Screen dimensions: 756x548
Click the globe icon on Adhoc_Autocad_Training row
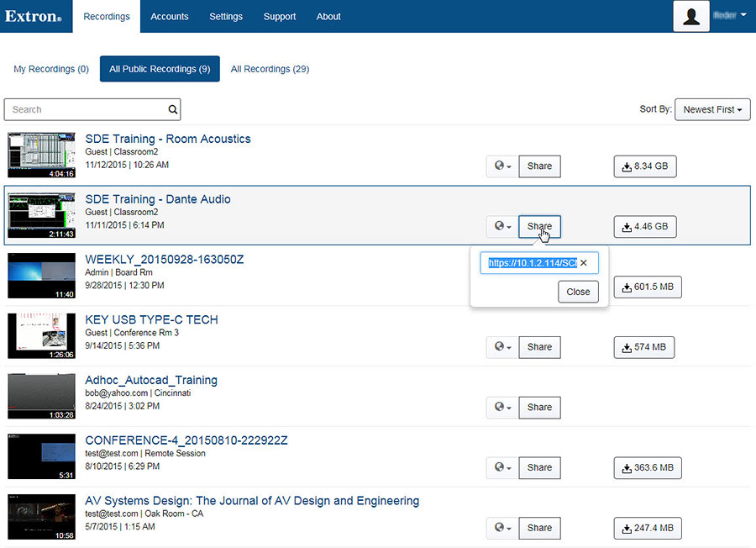click(499, 407)
